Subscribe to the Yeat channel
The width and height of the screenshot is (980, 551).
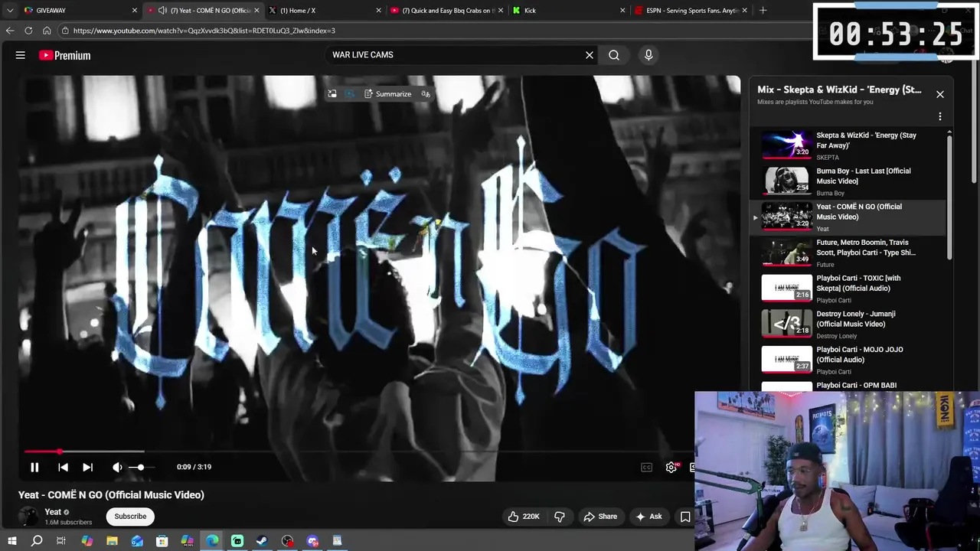130,517
